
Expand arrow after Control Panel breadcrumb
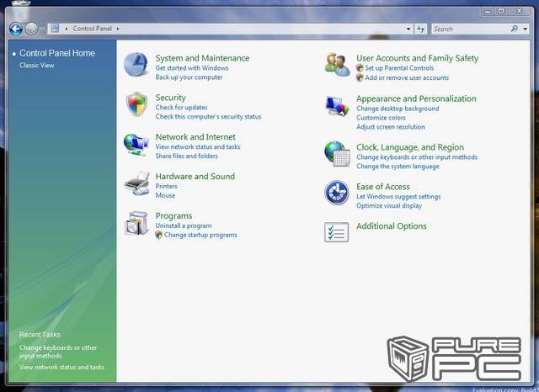tap(118, 29)
